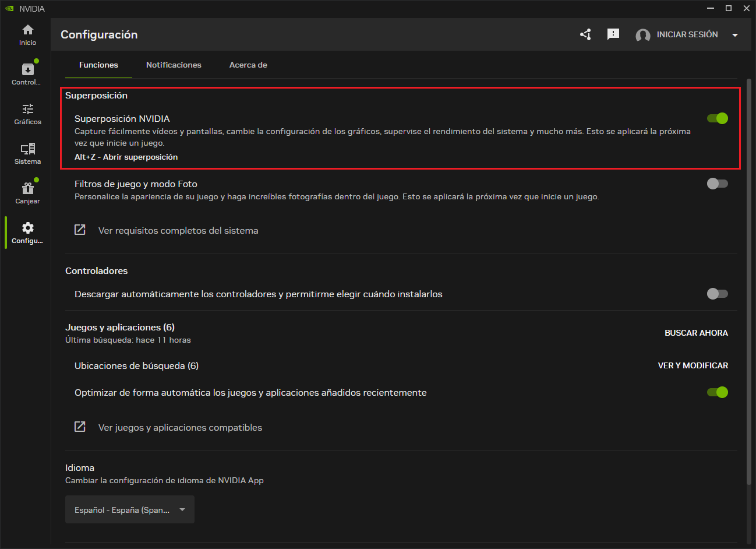This screenshot has height=549, width=756.
Task: Click the Alt+Z - Abrir superposición text
Action: pyautogui.click(x=126, y=157)
